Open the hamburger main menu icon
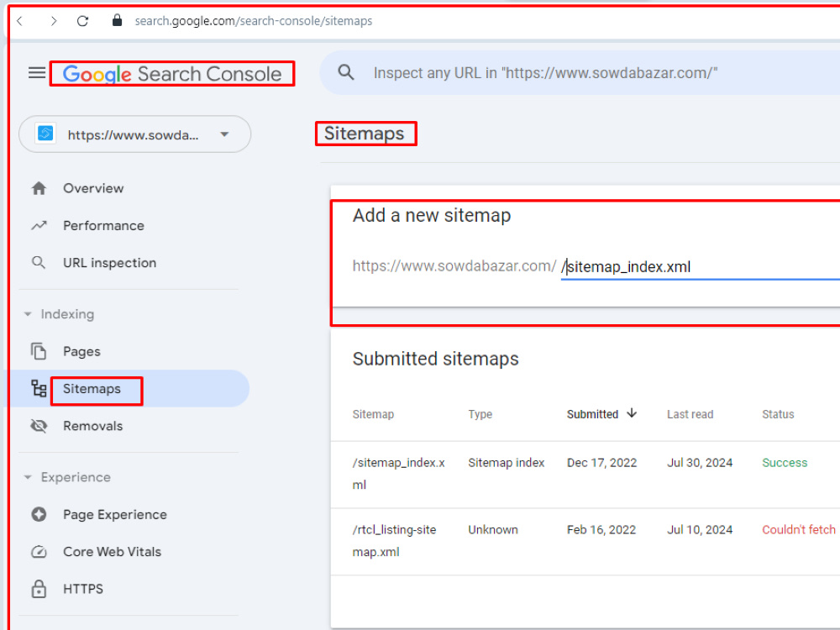The height and width of the screenshot is (630, 840). tap(36, 73)
